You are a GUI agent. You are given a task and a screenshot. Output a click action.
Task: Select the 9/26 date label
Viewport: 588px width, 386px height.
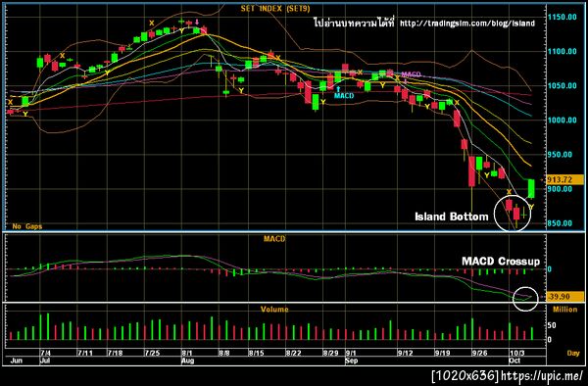(x=479, y=353)
